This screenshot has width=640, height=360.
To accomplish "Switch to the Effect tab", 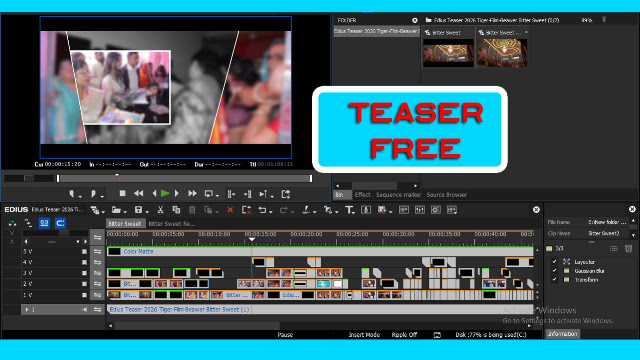I will [x=362, y=195].
